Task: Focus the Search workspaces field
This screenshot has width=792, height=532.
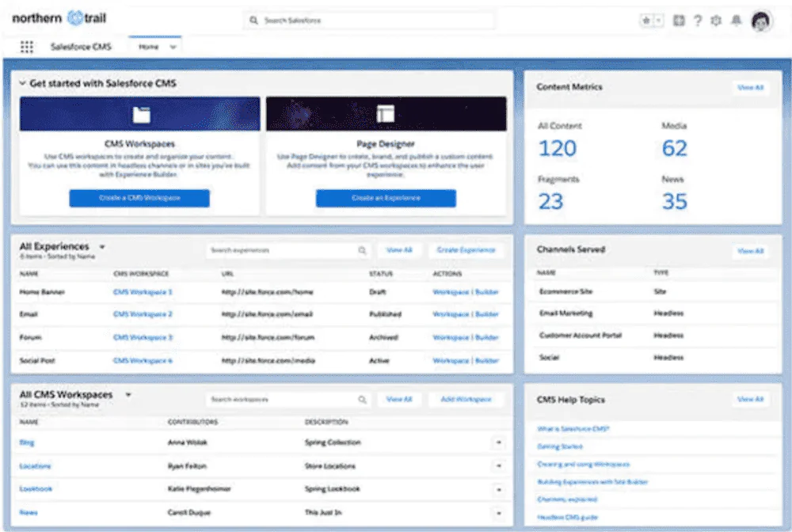Action: point(288,399)
